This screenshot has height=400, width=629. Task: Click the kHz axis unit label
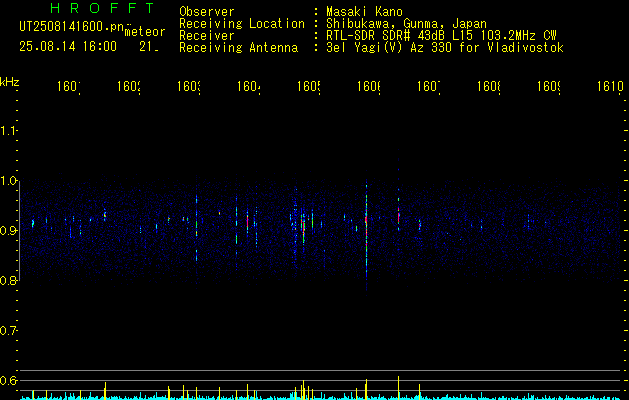click(x=10, y=82)
